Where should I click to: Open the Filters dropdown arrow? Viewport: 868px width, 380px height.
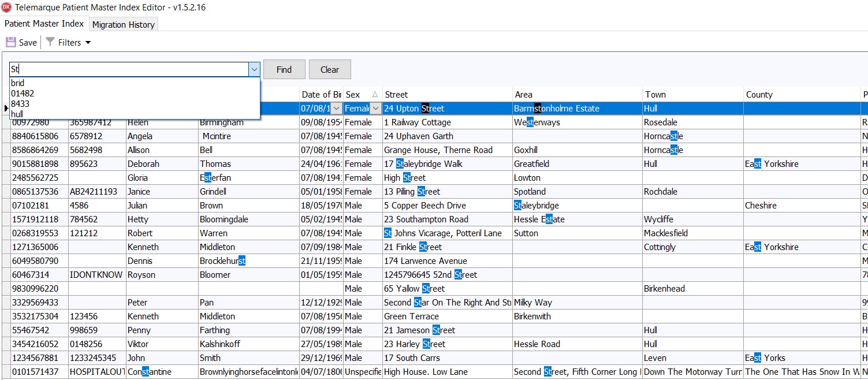coord(88,43)
